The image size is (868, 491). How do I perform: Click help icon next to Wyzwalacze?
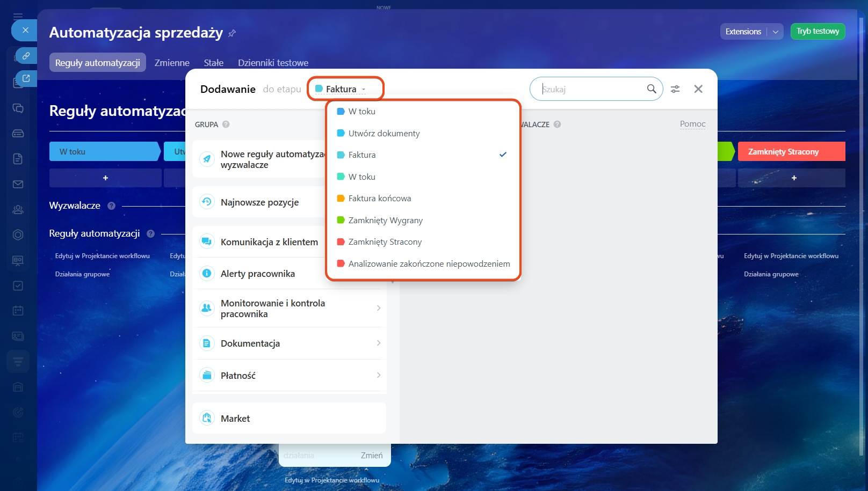(111, 206)
